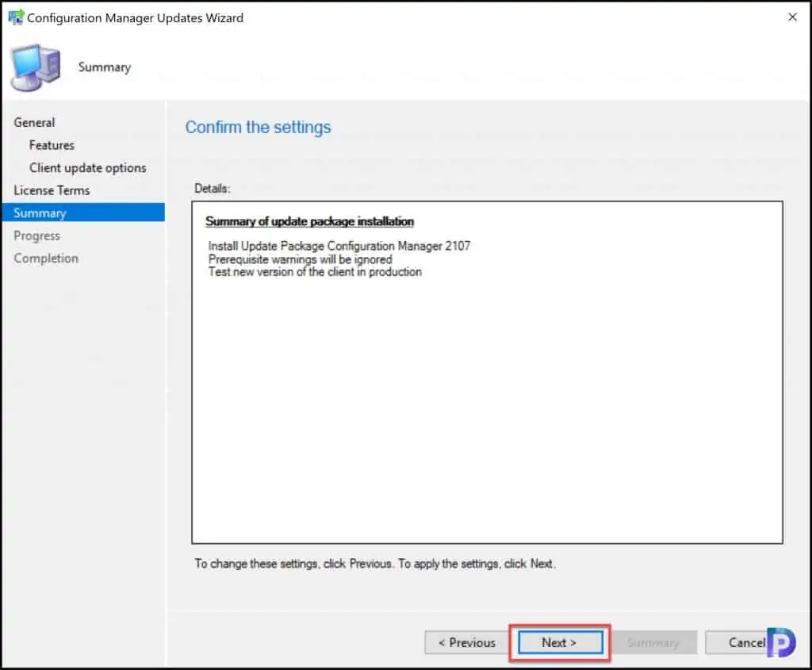Click the Progress step in sidebar

coord(36,235)
